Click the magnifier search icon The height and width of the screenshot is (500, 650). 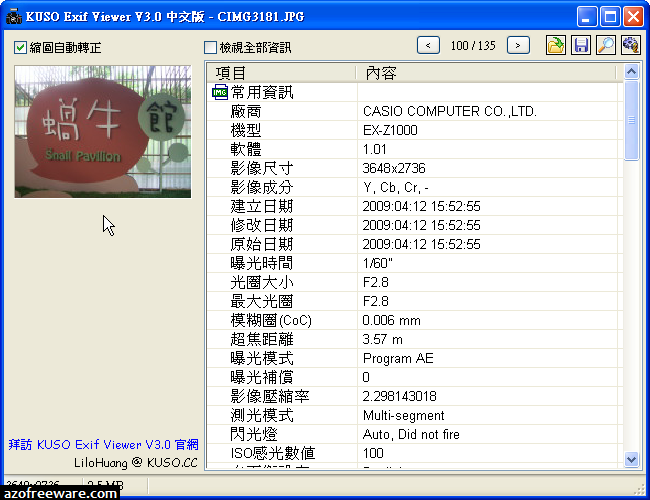[x=606, y=45]
